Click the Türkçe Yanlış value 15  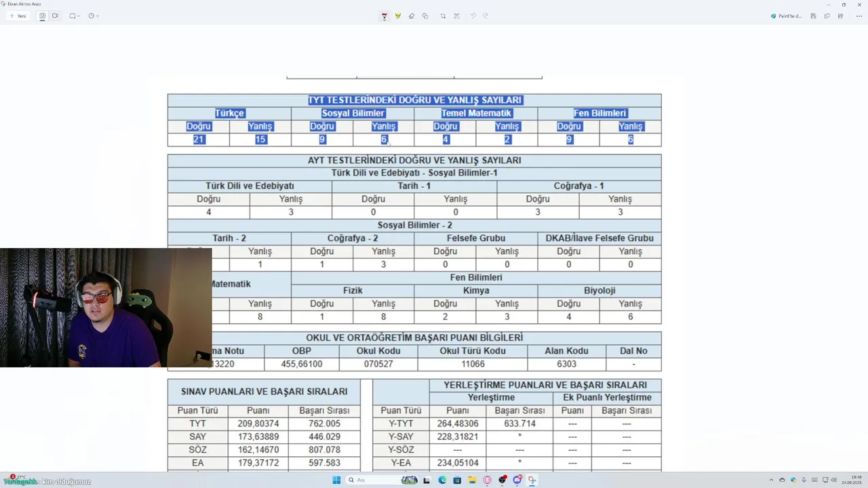pos(260,140)
